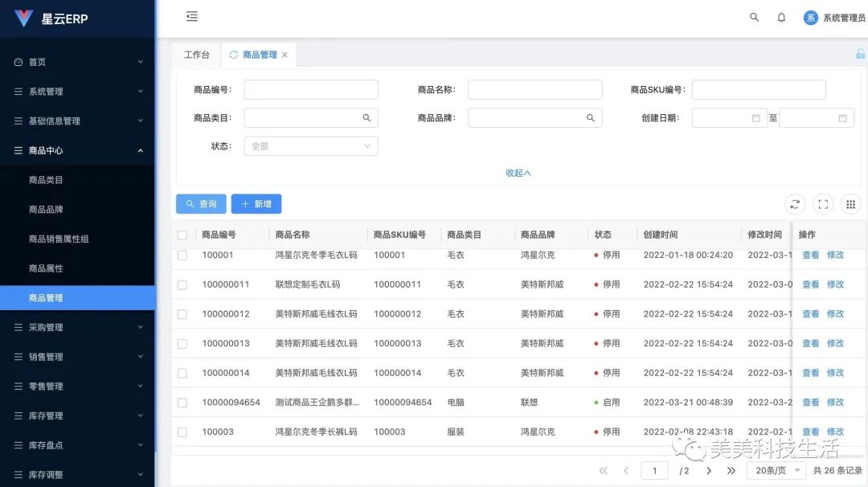
Task: Check the checkbox beside 10000094654 row
Action: pyautogui.click(x=181, y=402)
